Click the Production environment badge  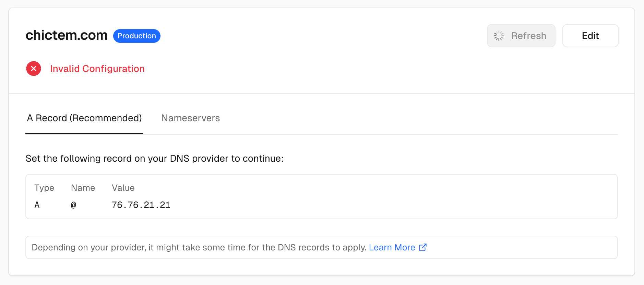[x=136, y=36]
